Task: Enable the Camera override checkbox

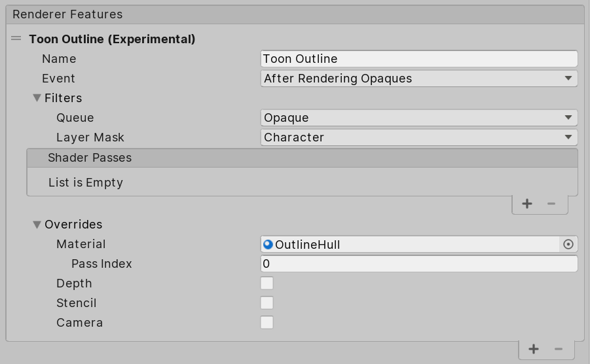Action: (x=267, y=323)
